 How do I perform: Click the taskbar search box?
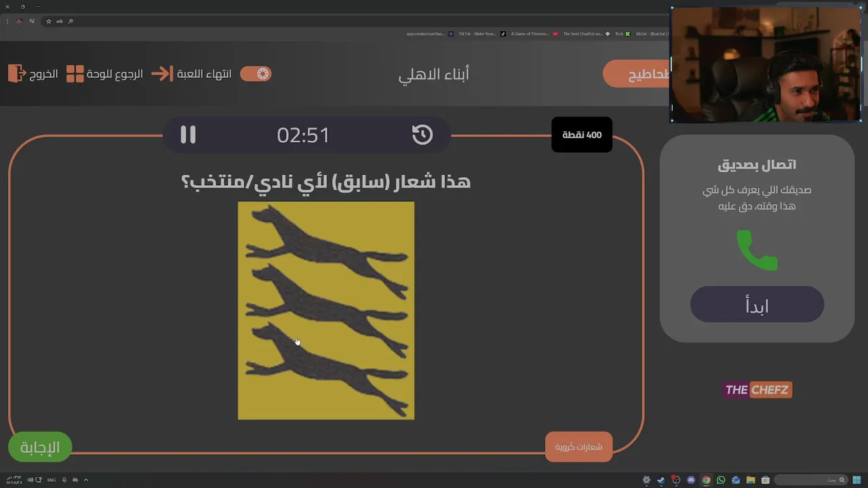(811, 480)
